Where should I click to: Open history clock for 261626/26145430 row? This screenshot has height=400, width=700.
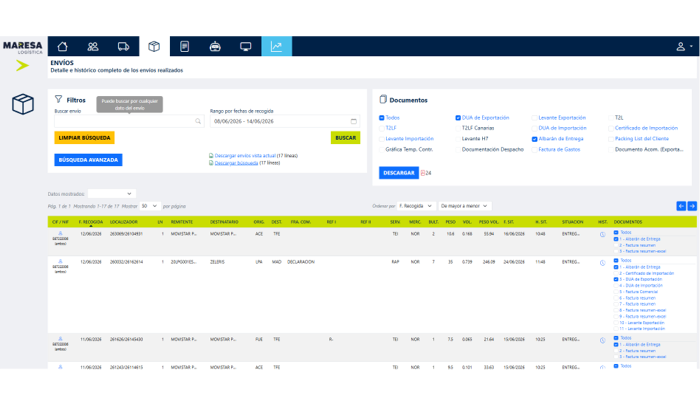click(603, 341)
